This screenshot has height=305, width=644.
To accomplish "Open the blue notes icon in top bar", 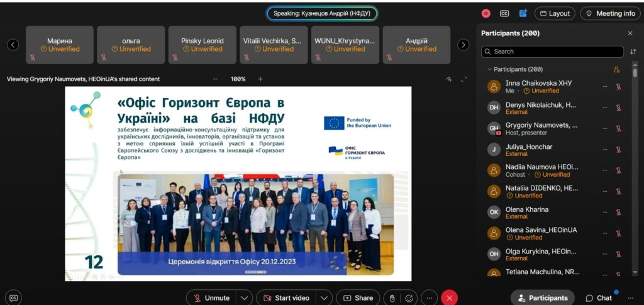I will pyautogui.click(x=523, y=13).
